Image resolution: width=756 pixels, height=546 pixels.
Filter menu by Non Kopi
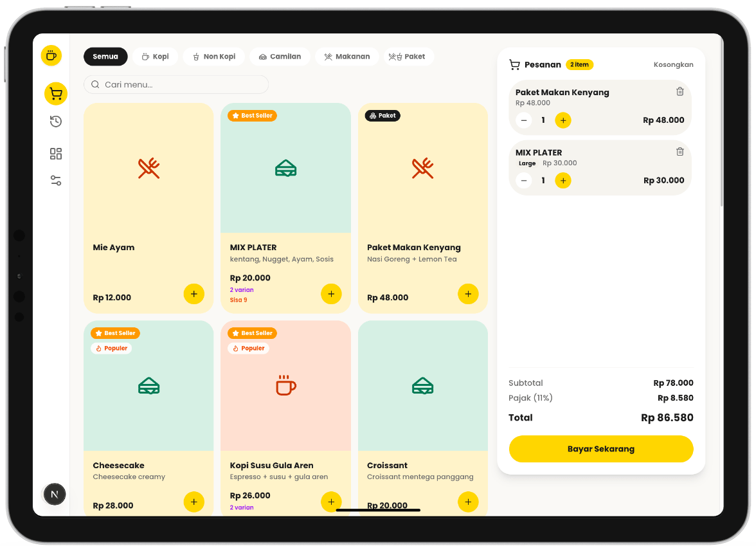tap(214, 57)
